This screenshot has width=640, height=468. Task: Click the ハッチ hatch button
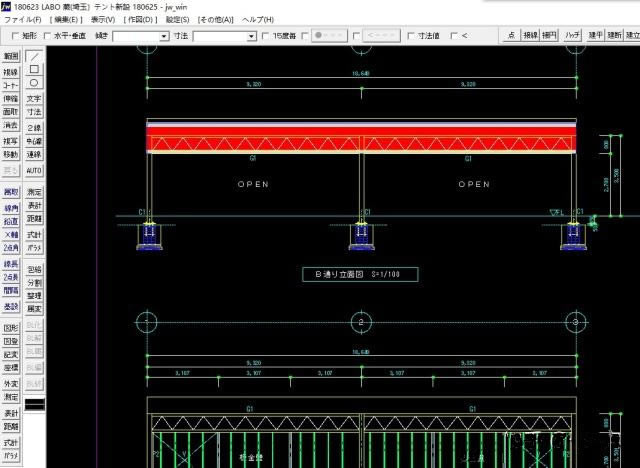click(572, 35)
